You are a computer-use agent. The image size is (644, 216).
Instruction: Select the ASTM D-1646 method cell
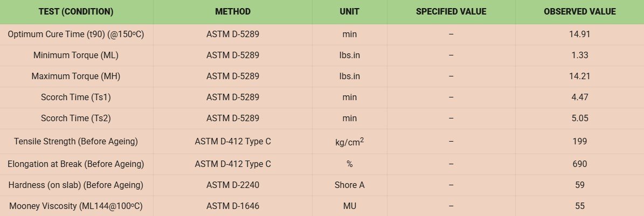point(232,206)
